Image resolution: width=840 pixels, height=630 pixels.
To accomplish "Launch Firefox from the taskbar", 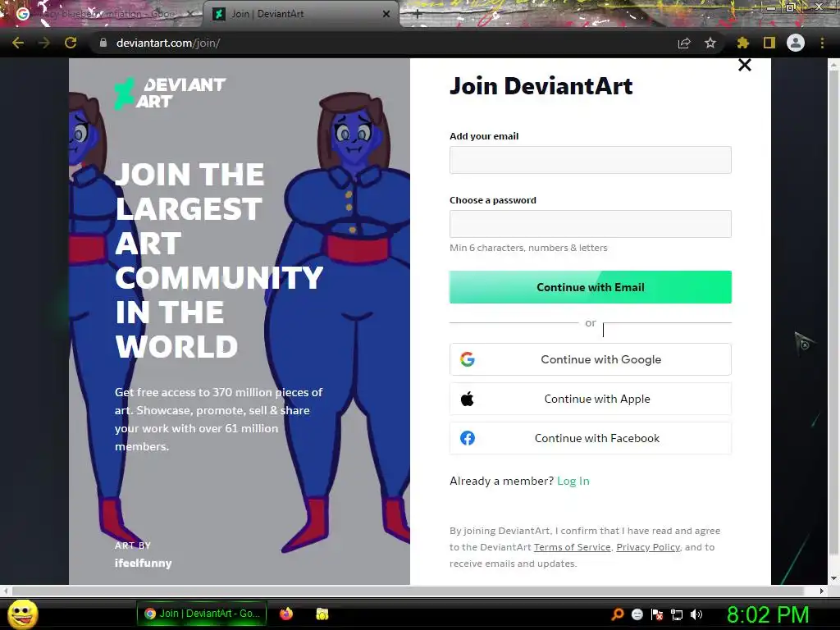I will 286,614.
